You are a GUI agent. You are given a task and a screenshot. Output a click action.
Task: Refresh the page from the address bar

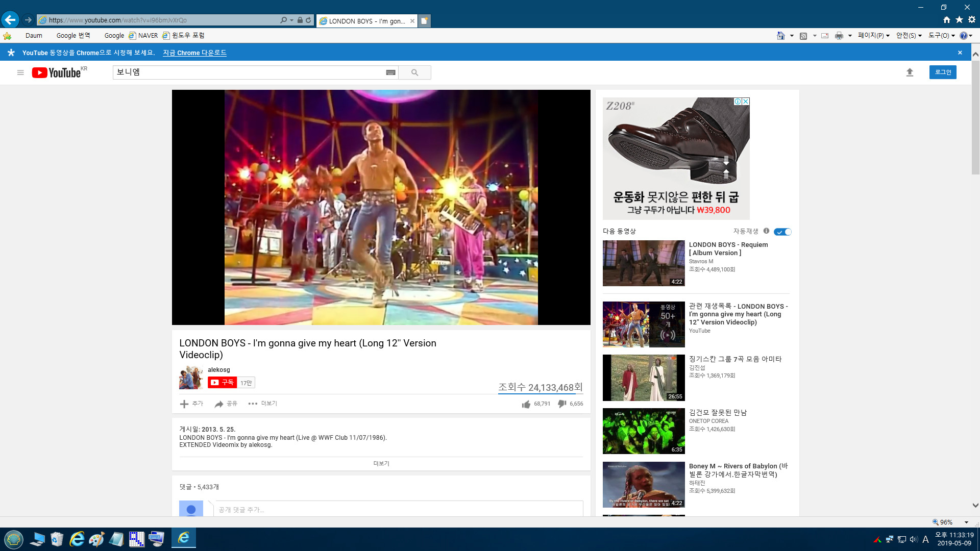[x=308, y=20]
